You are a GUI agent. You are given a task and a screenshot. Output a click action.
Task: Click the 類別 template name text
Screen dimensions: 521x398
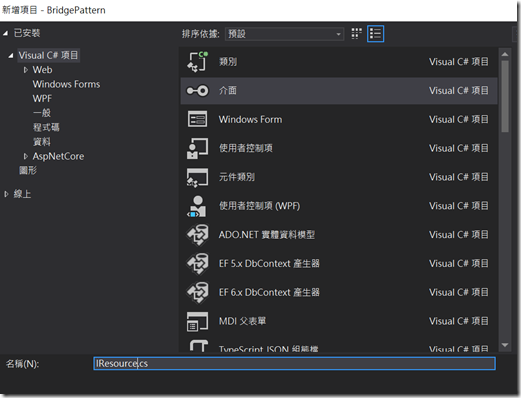228,62
